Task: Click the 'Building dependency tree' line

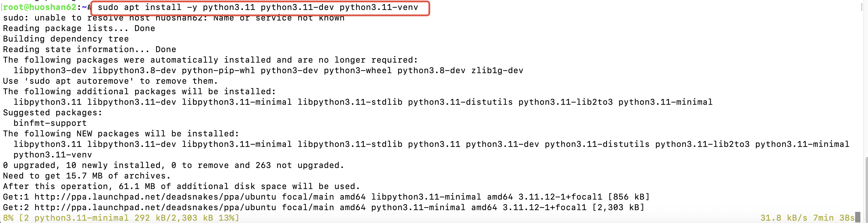Action: pyautogui.click(x=66, y=39)
